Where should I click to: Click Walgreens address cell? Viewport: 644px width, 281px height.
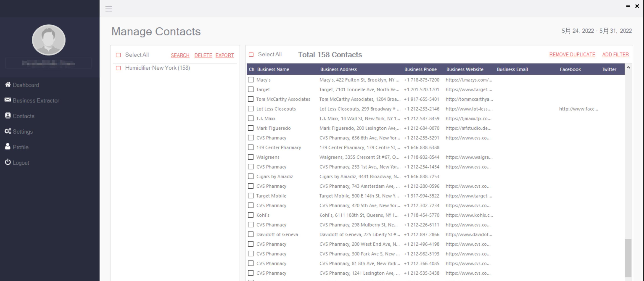(359, 157)
